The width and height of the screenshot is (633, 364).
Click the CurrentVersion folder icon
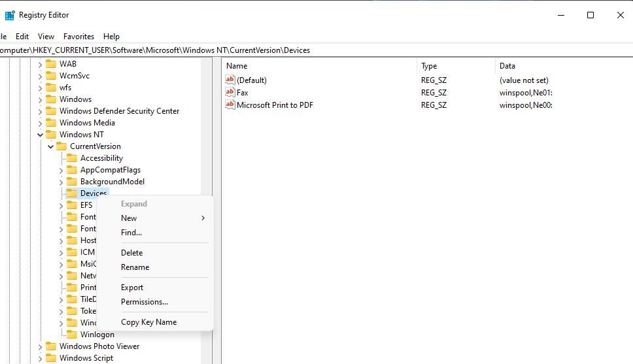[x=61, y=146]
